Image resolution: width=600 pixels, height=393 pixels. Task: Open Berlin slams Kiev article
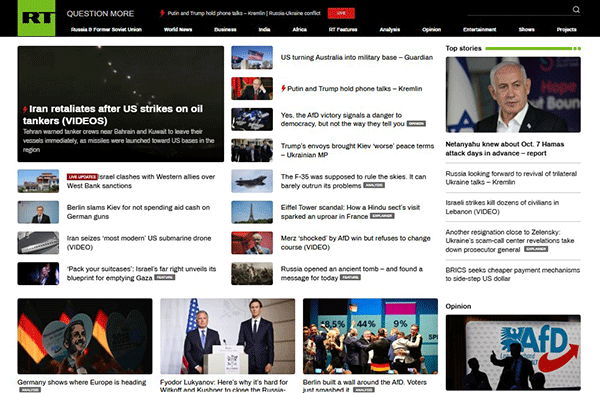tap(138, 212)
